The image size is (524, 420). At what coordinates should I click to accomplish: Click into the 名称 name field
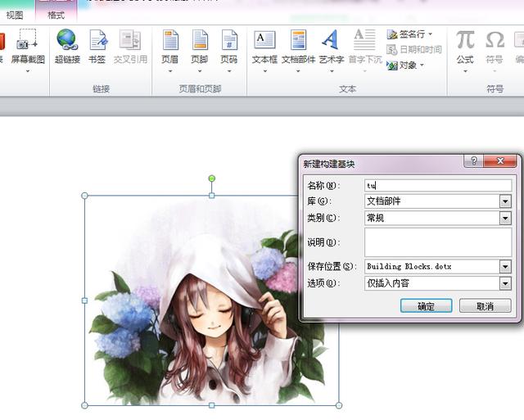[438, 186]
